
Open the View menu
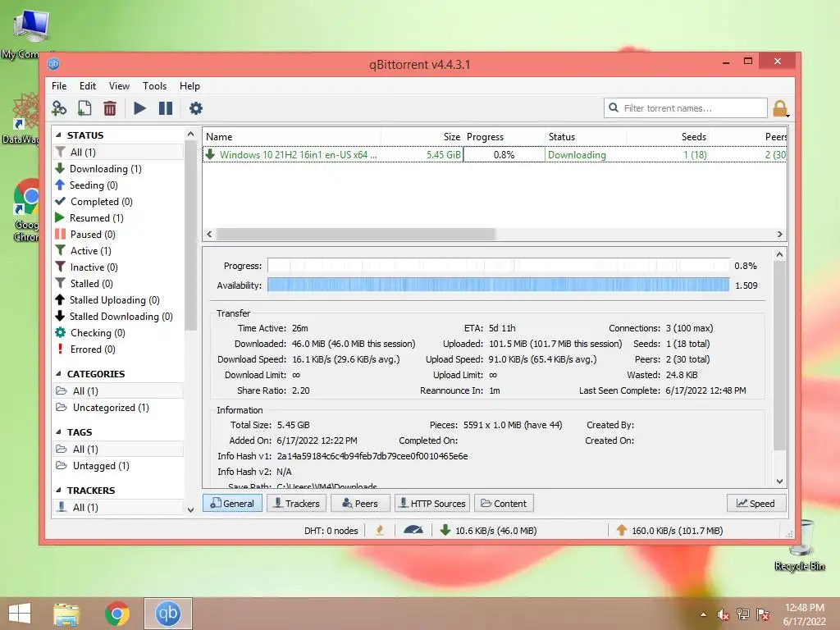coord(119,85)
